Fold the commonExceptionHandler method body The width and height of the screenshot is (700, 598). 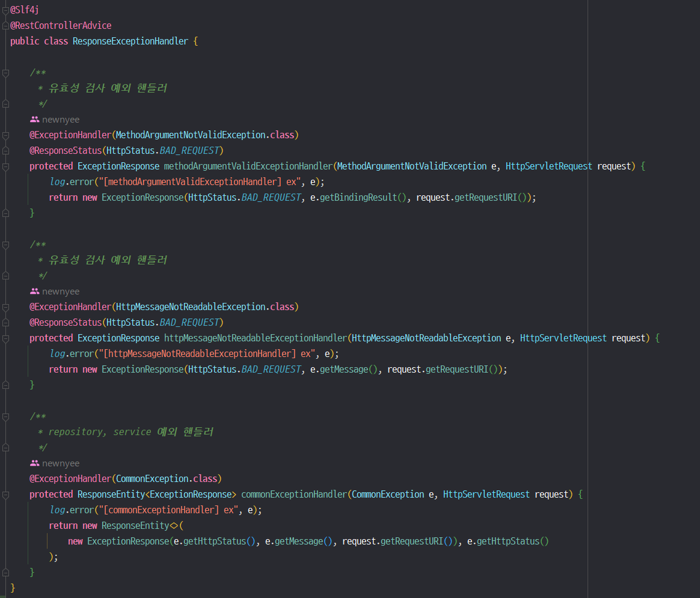5,495
